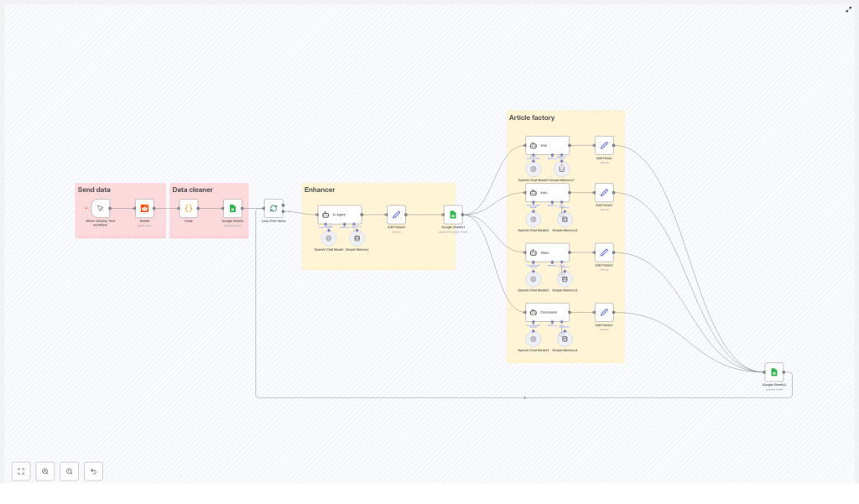Click the fit-to-view button
The height and width of the screenshot is (504, 859).
[x=21, y=471]
